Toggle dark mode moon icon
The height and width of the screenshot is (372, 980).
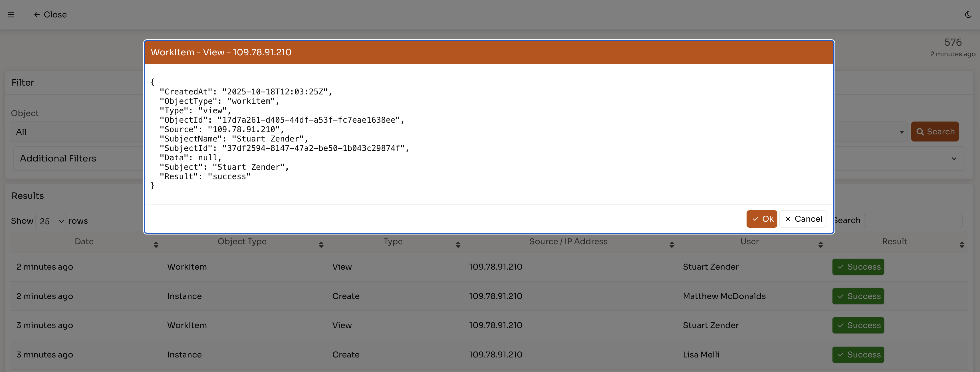pos(968,15)
